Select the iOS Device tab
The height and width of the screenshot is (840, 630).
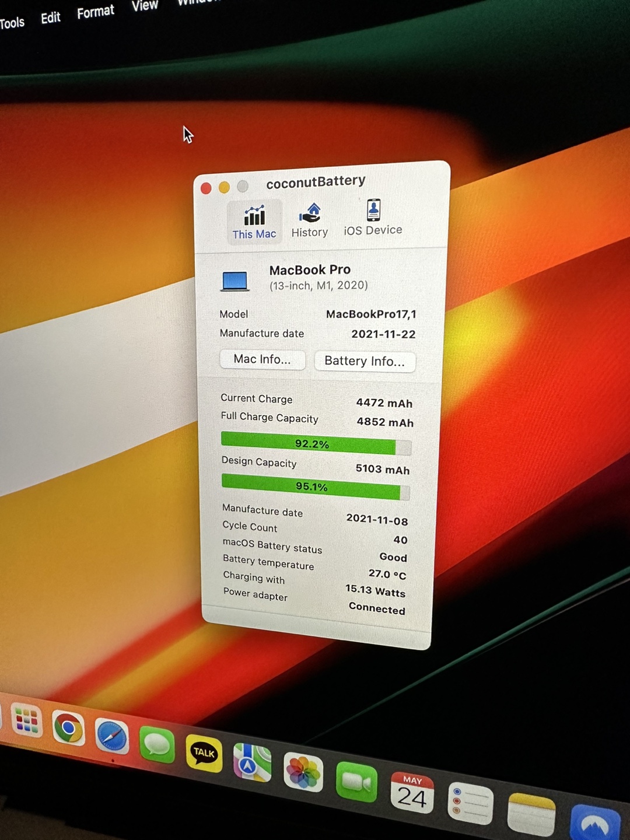pos(373,218)
